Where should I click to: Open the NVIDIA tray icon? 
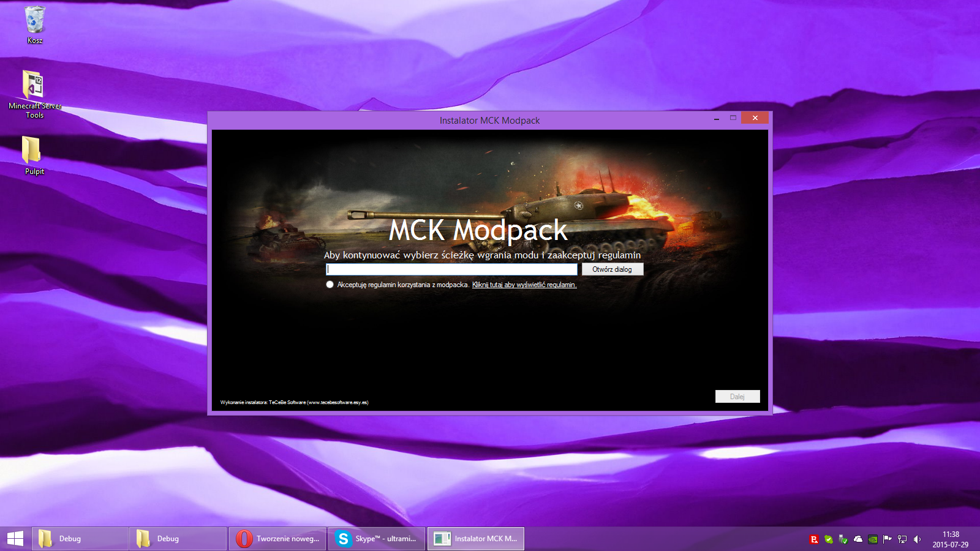pyautogui.click(x=873, y=539)
